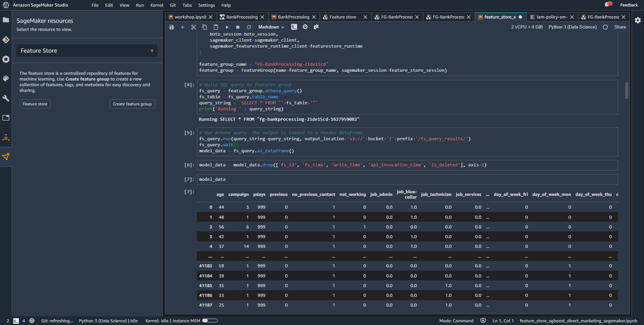Image resolution: width=644 pixels, height=325 pixels.
Task: Close the workshop.ipynb tab
Action: click(x=211, y=17)
